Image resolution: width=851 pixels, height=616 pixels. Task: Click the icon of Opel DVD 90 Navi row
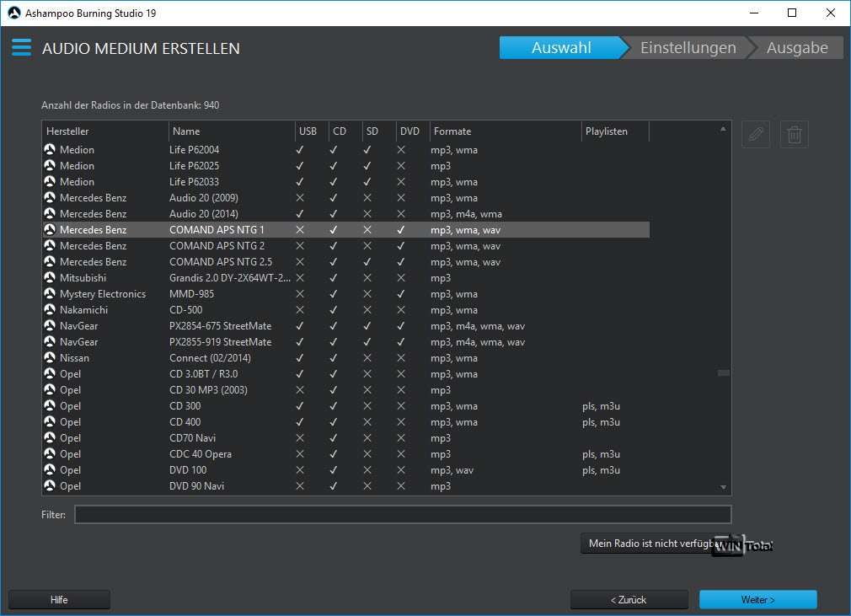(x=50, y=485)
